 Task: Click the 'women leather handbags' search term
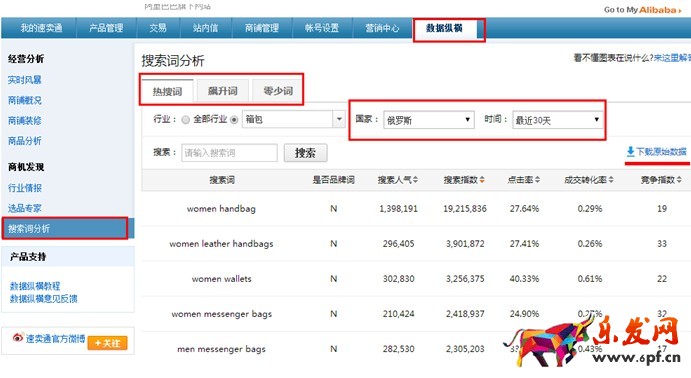click(221, 244)
